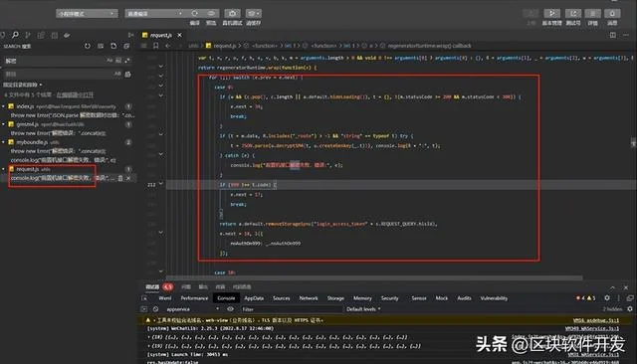Toggle regular expression in search field

click(x=127, y=60)
